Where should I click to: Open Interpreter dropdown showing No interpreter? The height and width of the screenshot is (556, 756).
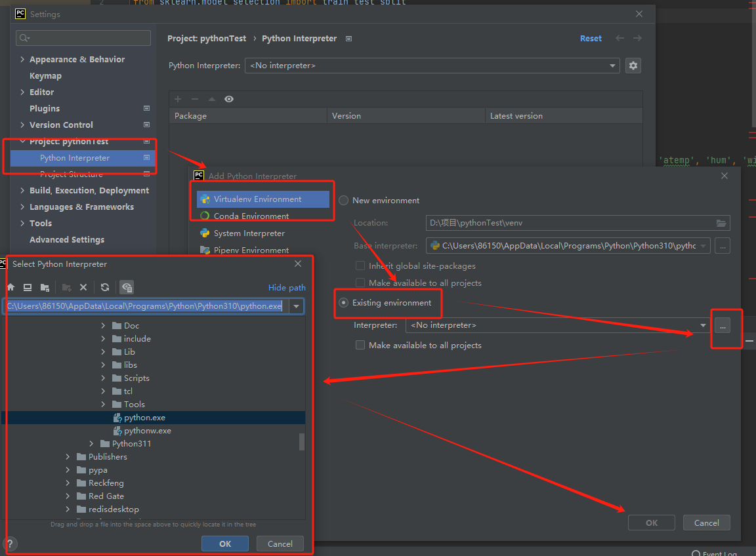point(558,325)
